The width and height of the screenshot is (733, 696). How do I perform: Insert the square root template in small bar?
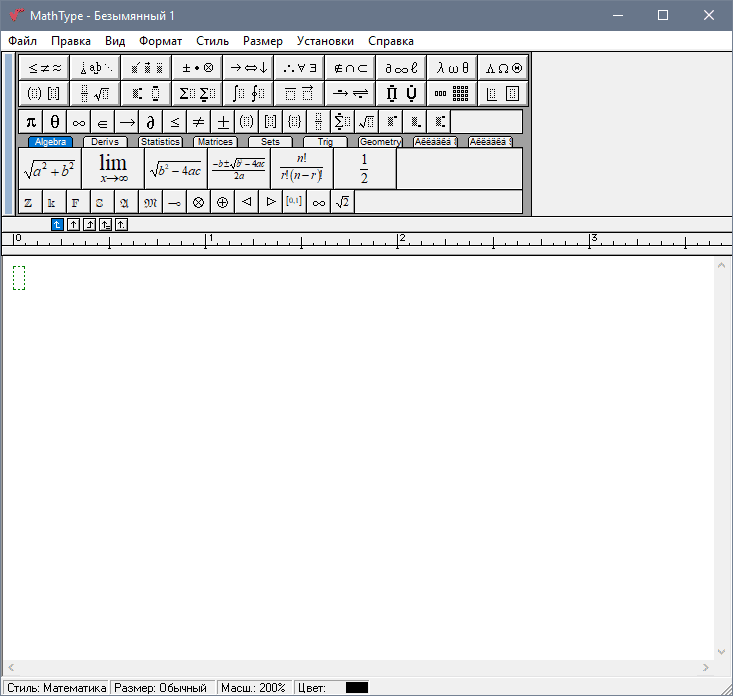pyautogui.click(x=366, y=122)
